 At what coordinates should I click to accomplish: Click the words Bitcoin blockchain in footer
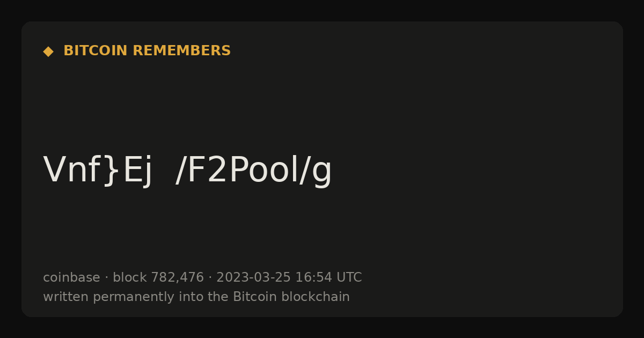pyautogui.click(x=291, y=297)
